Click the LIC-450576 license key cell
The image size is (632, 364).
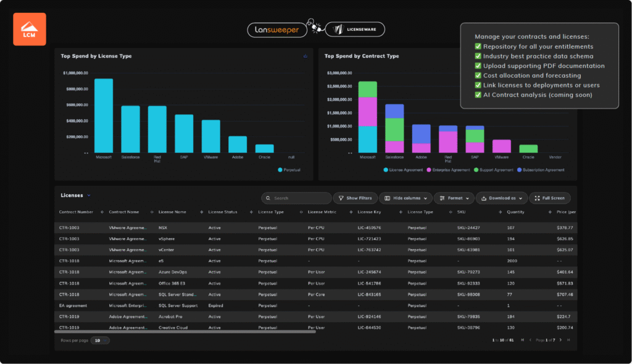(x=369, y=228)
